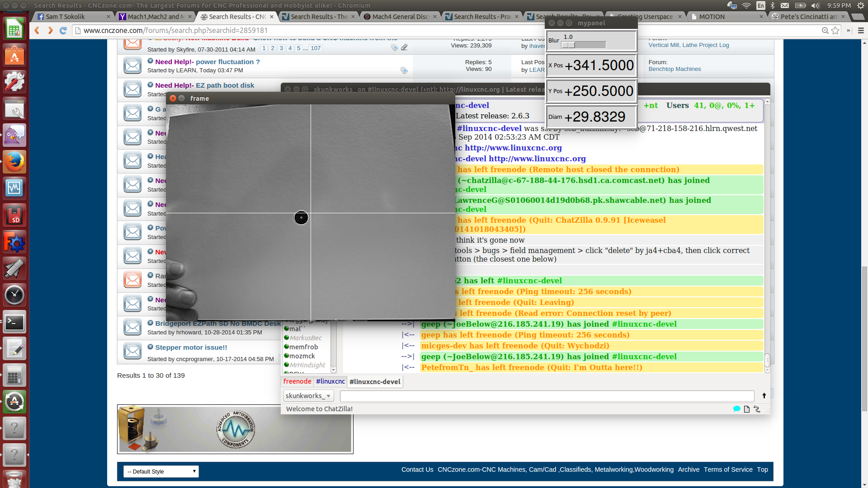This screenshot has width=868, height=488.
Task: Reload the cnczone search page
Action: 63,30
